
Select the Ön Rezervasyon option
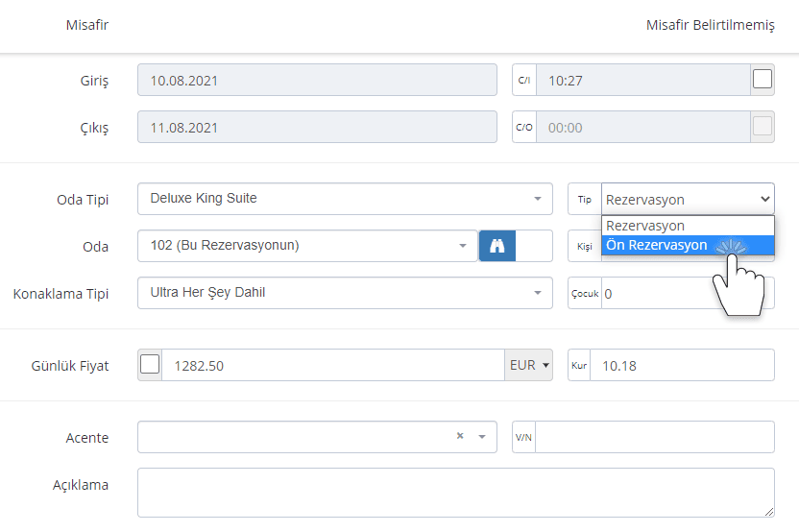688,245
